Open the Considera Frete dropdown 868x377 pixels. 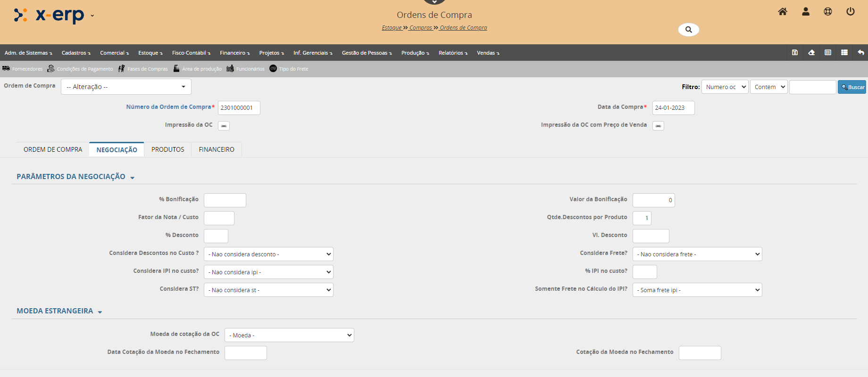tap(697, 254)
